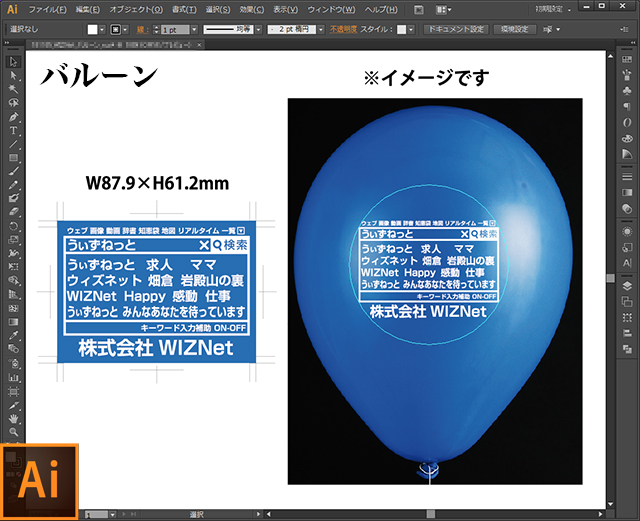Expand the fill color dropdown arrow
This screenshot has width=640, height=521.
pos(102,29)
